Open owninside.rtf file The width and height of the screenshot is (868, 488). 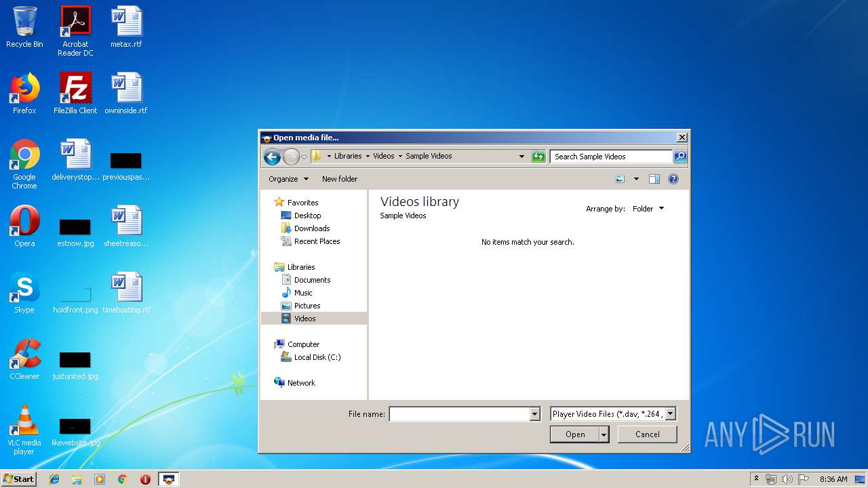coord(126,94)
